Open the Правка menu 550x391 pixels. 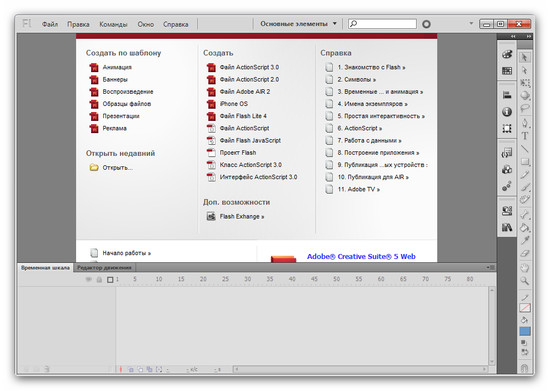pos(78,24)
